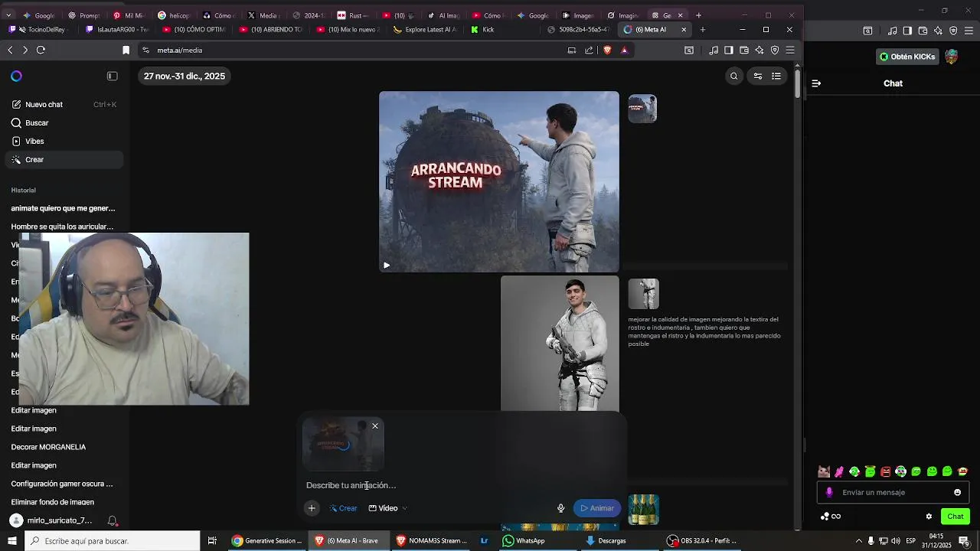Open Brave hamburger menu in front window
This screenshot has width=980, height=551.
(790, 50)
